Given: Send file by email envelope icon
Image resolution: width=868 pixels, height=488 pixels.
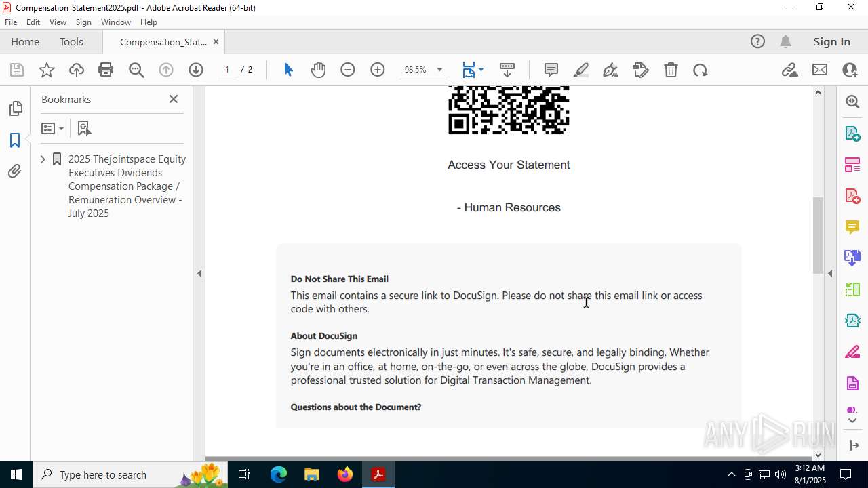Looking at the screenshot, I should pyautogui.click(x=820, y=70).
